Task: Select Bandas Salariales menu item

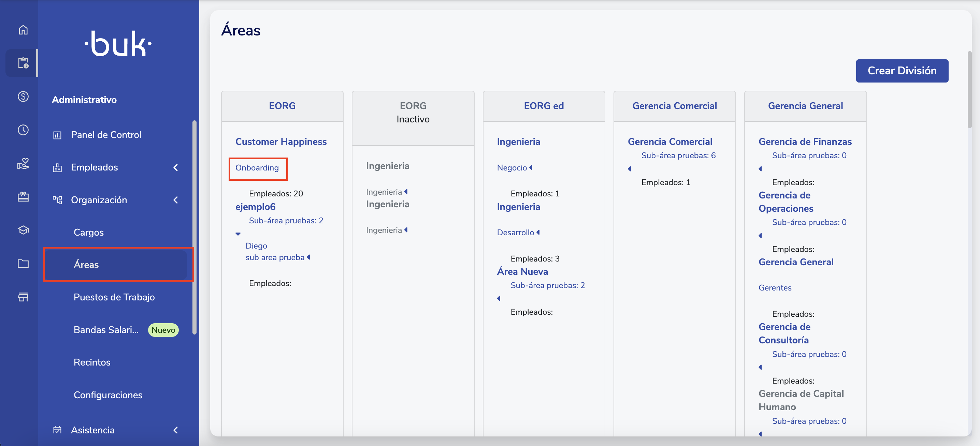Action: [x=106, y=330]
